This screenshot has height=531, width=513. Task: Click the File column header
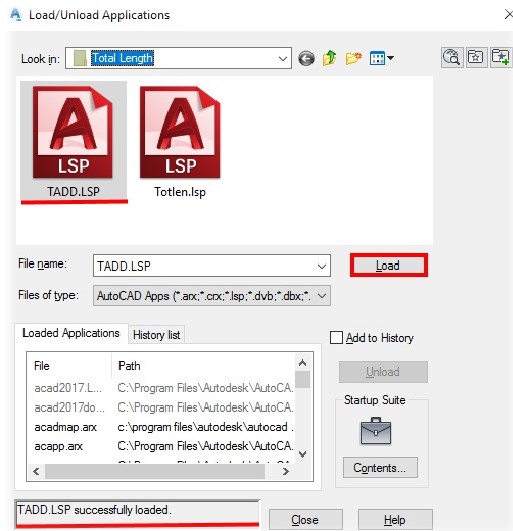[x=69, y=366]
